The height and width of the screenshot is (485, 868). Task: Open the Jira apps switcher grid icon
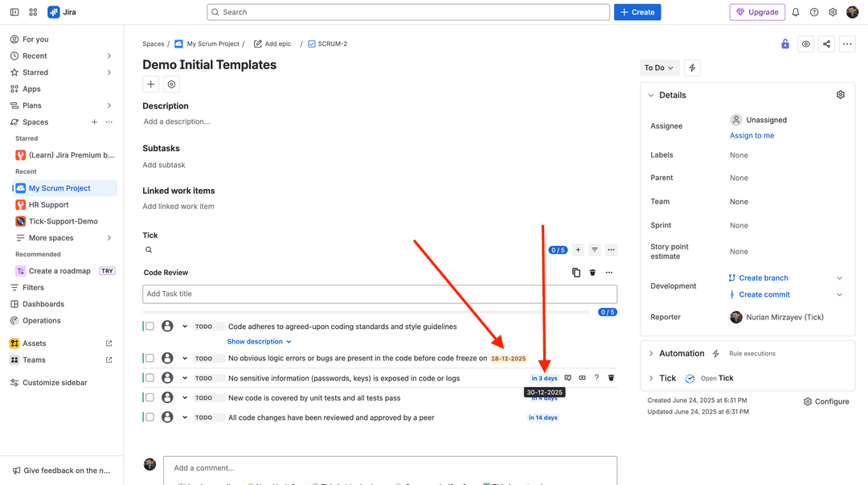[x=33, y=11]
